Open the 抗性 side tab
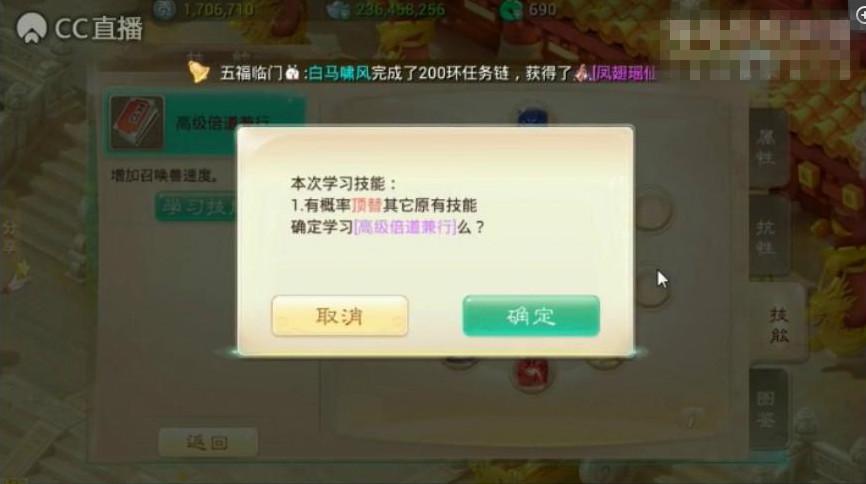This screenshot has height=484, width=866. (x=765, y=238)
